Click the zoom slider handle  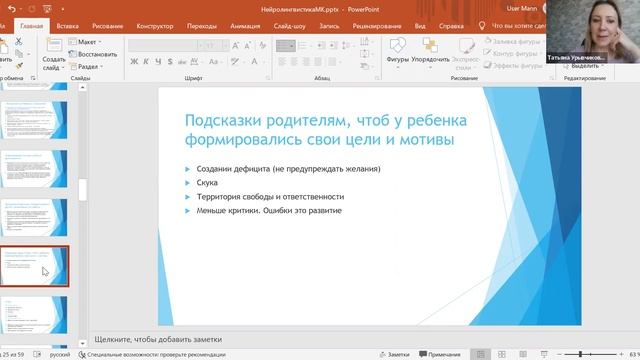[580, 354]
